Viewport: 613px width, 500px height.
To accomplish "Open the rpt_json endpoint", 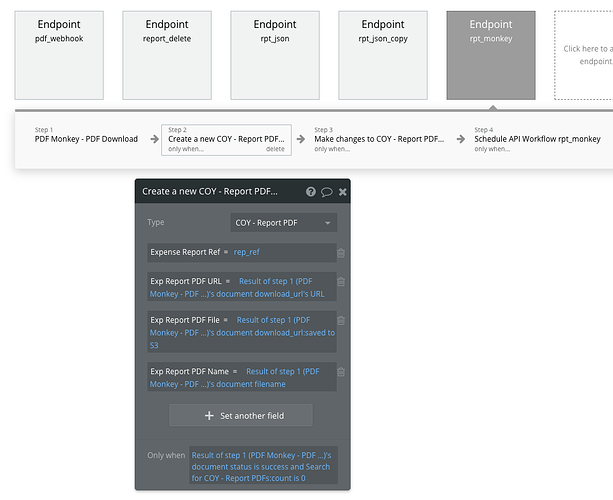I will click(274, 55).
